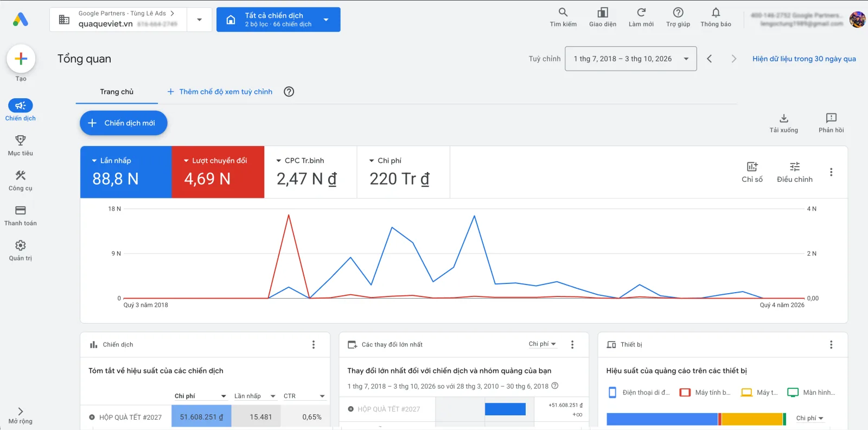Open HỘP QUÀ TẾT #2027 campaign row
This screenshot has height=430, width=868.
point(130,418)
